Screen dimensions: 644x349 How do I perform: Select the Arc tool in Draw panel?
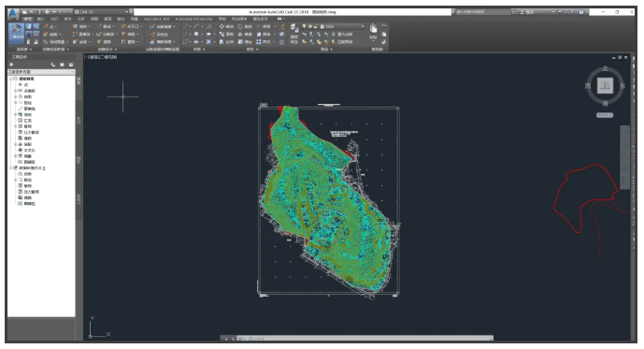coord(196,27)
